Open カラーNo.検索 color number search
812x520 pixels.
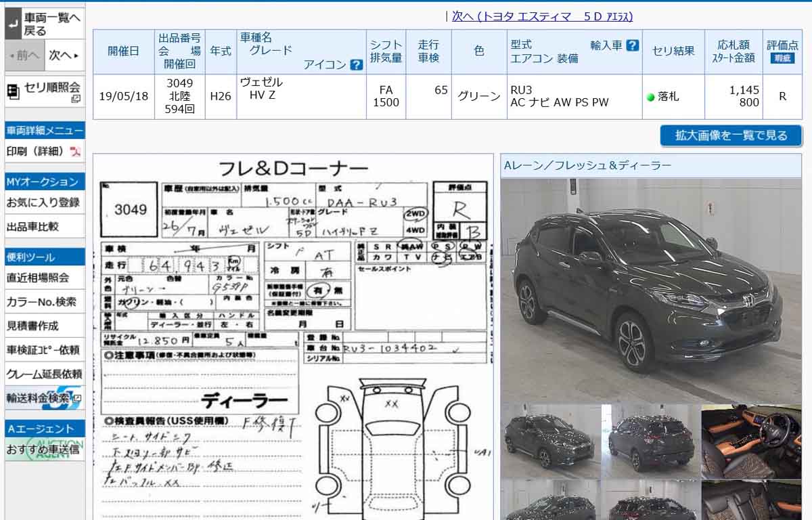tap(45, 302)
